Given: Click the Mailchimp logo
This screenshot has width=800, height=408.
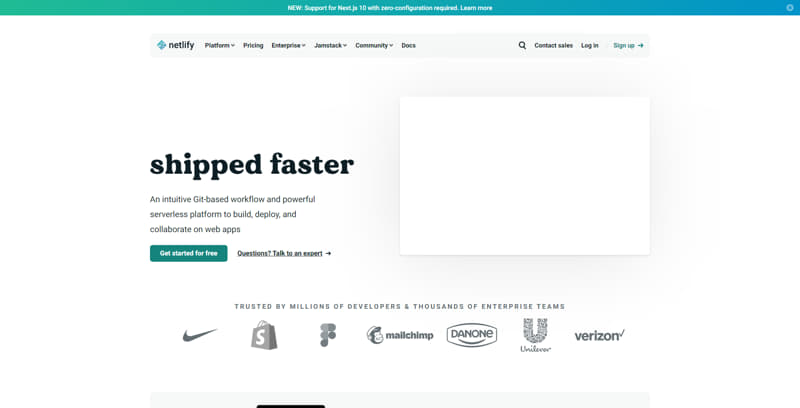Looking at the screenshot, I should click(400, 335).
